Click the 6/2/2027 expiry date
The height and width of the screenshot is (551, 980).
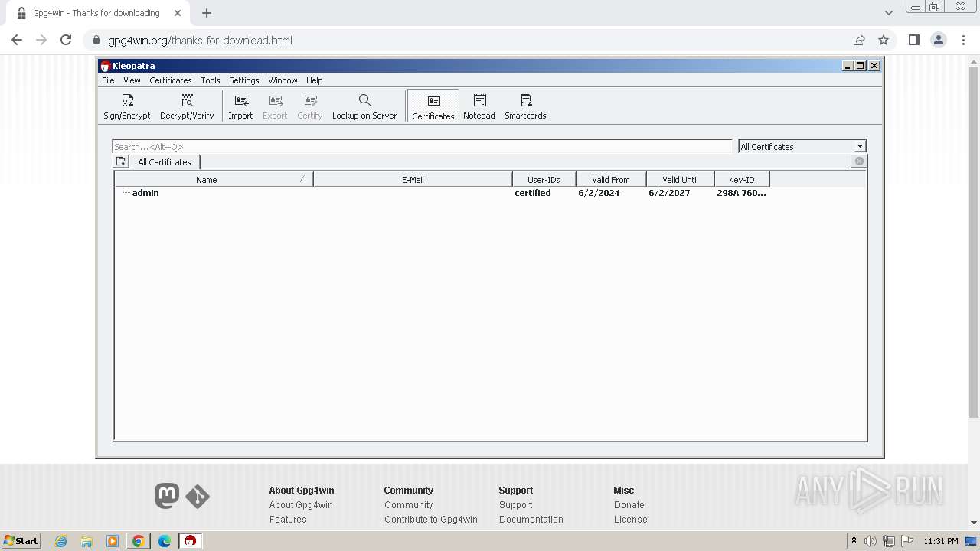click(x=669, y=193)
